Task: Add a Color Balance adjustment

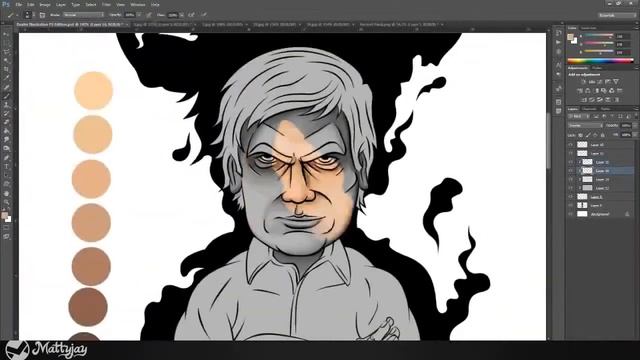Action: [x=588, y=91]
